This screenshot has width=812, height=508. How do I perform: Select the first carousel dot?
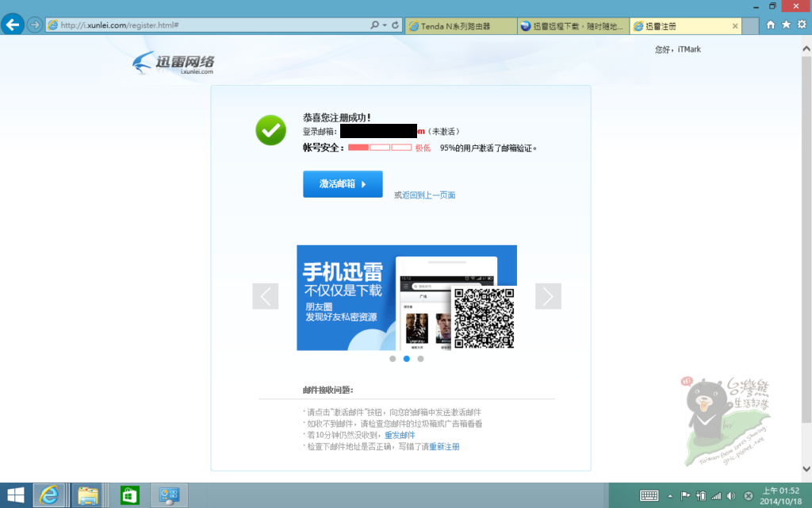pos(393,359)
